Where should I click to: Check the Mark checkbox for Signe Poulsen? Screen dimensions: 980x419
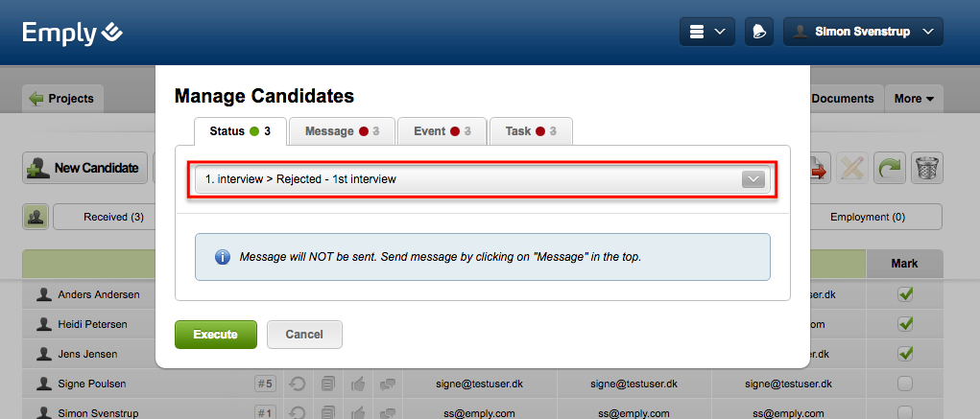pyautogui.click(x=904, y=384)
